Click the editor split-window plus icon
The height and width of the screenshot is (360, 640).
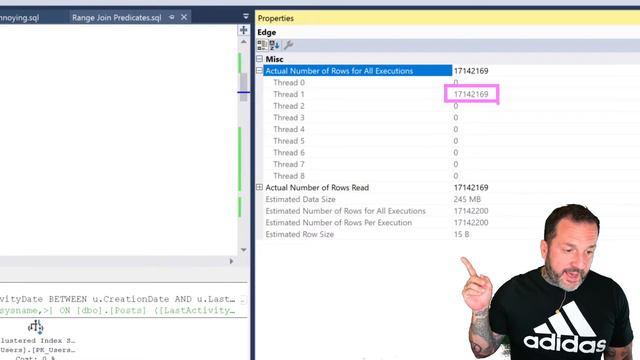coord(244,30)
